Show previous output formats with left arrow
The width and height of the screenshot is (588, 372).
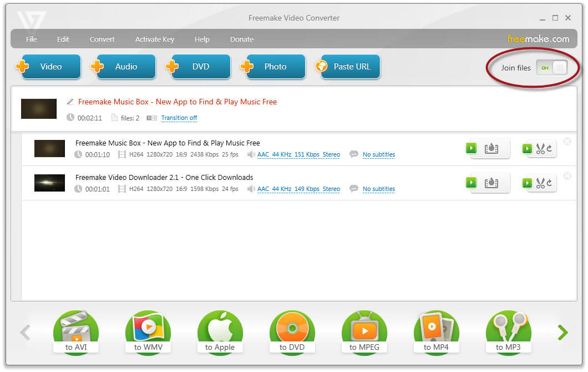coord(25,333)
